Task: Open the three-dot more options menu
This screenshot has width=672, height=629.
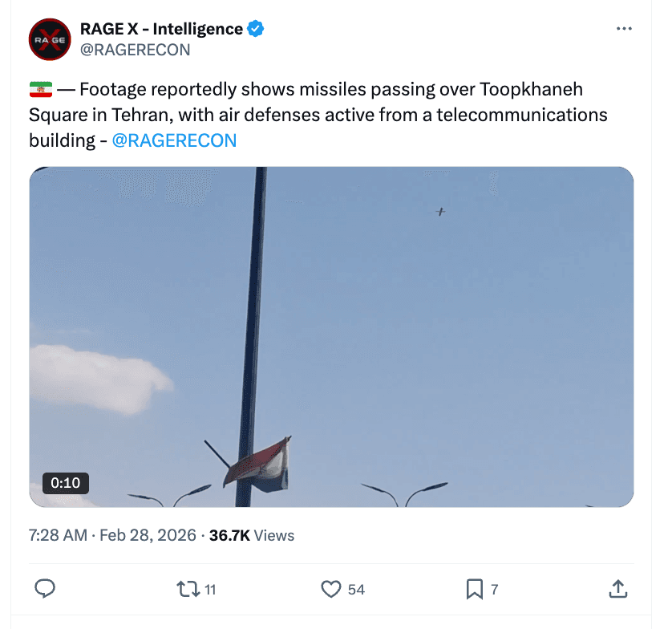Action: click(x=624, y=29)
